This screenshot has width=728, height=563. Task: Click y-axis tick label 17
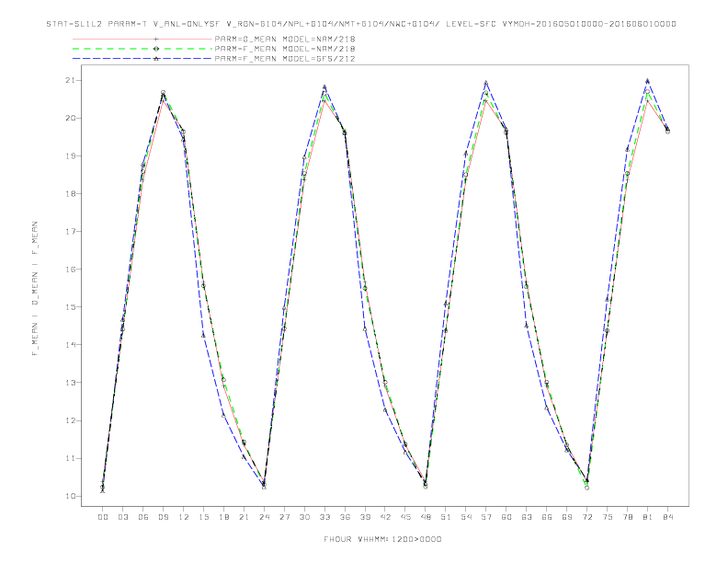tap(71, 231)
